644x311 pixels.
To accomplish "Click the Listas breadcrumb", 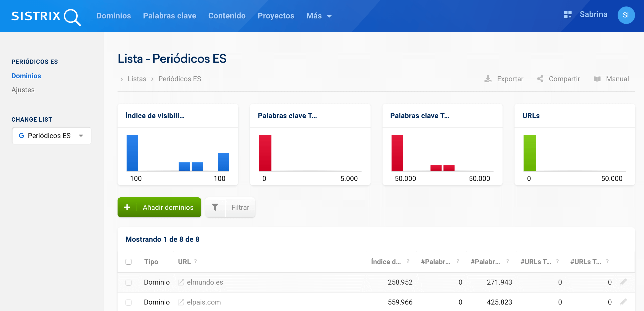I will click(137, 79).
